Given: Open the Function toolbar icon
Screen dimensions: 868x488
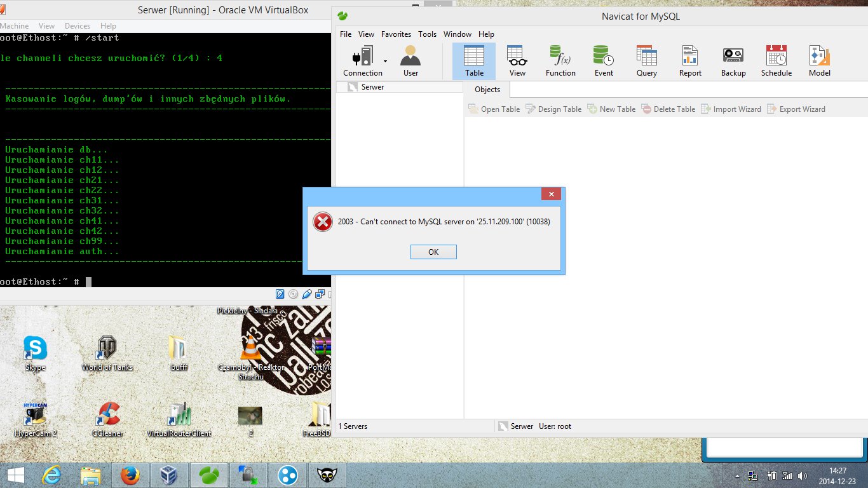Looking at the screenshot, I should (x=560, y=61).
